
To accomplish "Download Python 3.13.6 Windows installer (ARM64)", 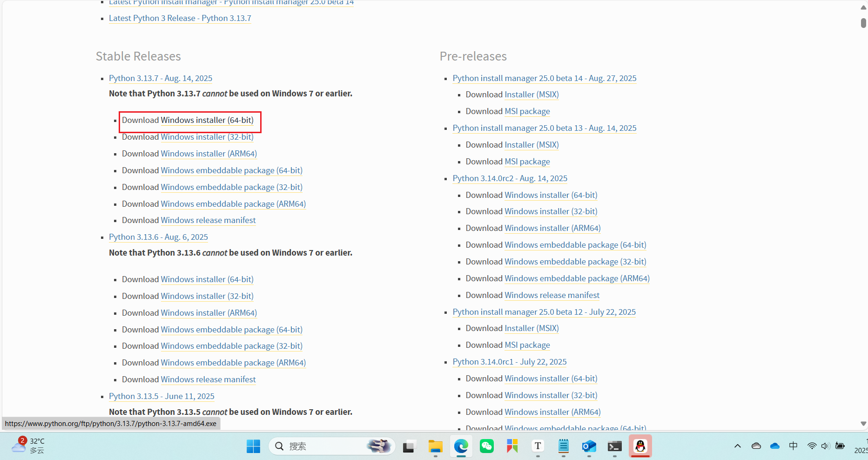I will coord(209,313).
